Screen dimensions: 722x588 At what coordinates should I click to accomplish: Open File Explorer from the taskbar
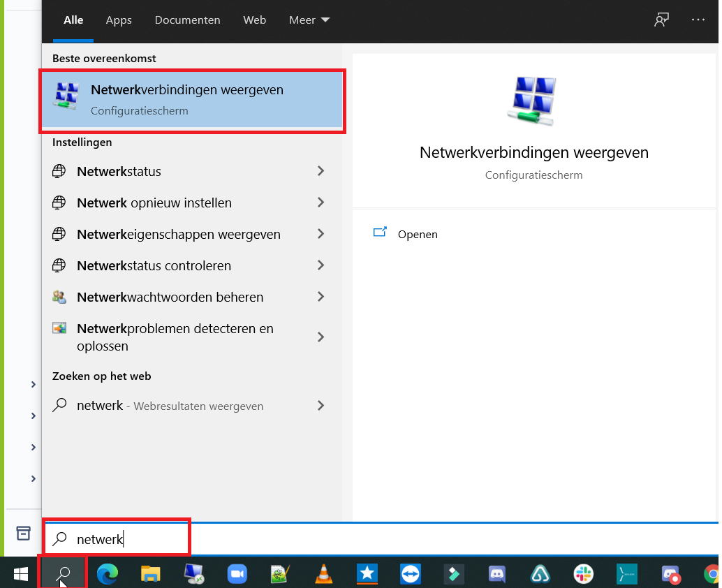click(151, 573)
